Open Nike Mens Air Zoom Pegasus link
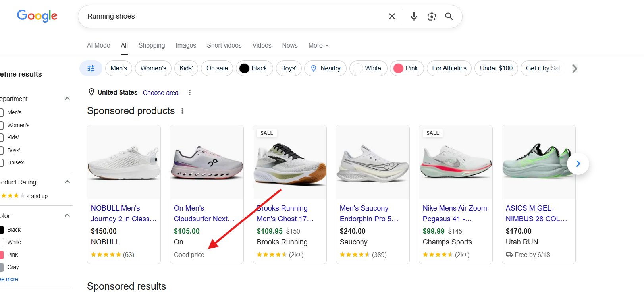Viewport: 644px width, 292px height. [x=455, y=213]
